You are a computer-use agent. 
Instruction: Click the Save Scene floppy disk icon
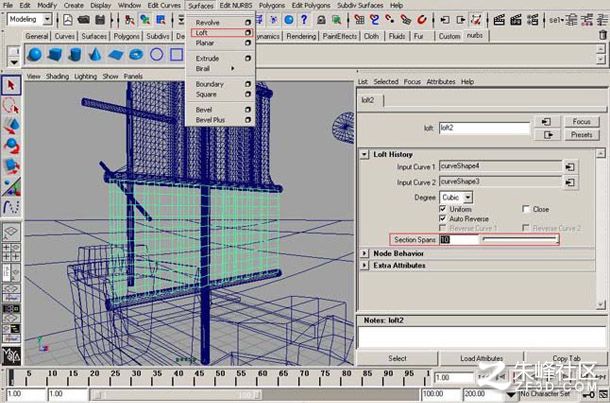pyautogui.click(x=100, y=19)
